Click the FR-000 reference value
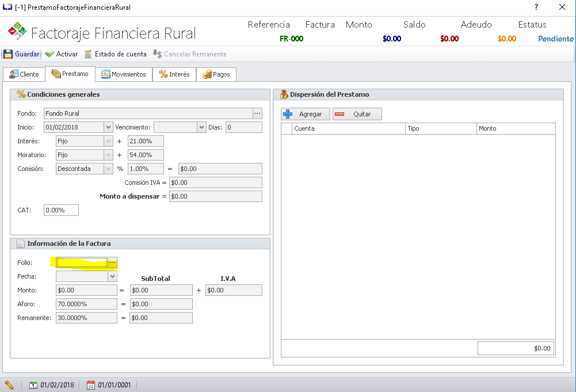Viewport: 576px width, 392px height. (x=291, y=39)
